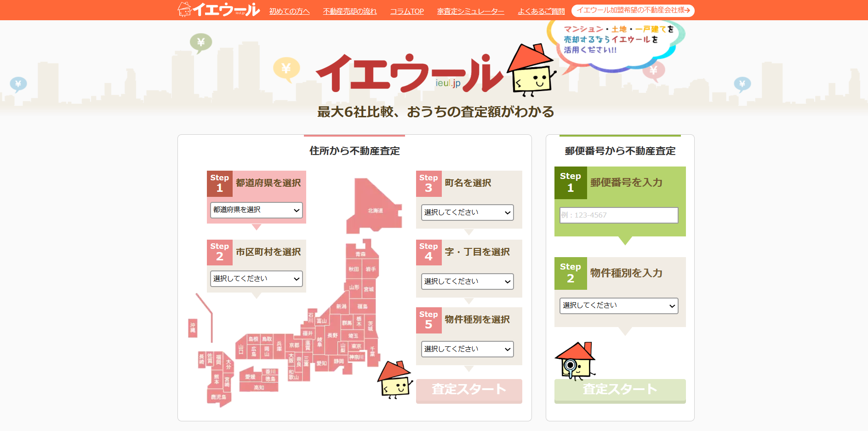Viewport: 868px width, 431px height.
Task: Click 島根 on the map
Action: [x=254, y=339]
